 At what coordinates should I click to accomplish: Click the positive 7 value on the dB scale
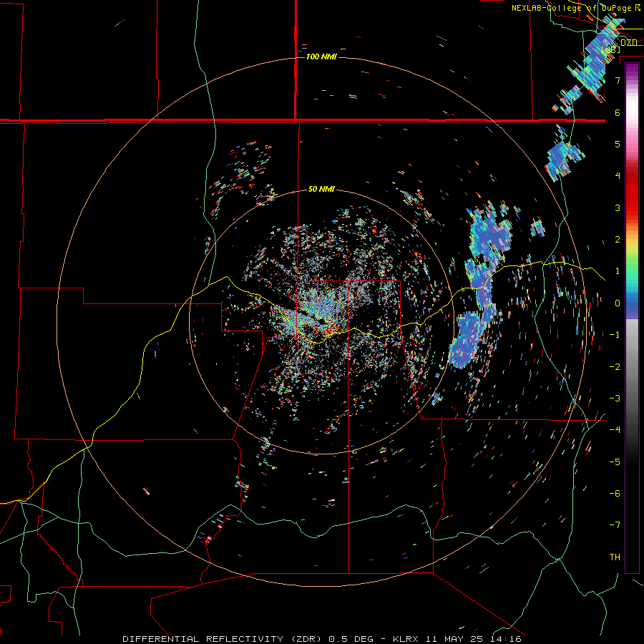[618, 80]
